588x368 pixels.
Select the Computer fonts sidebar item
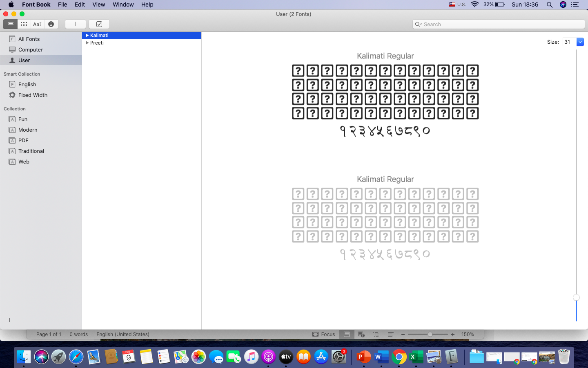[x=41, y=49]
